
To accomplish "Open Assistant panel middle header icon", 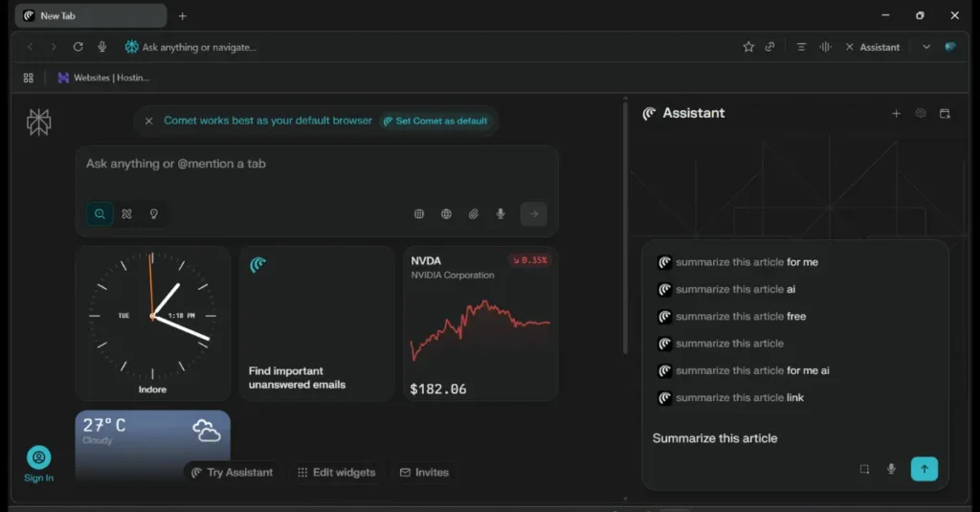I will tap(921, 113).
